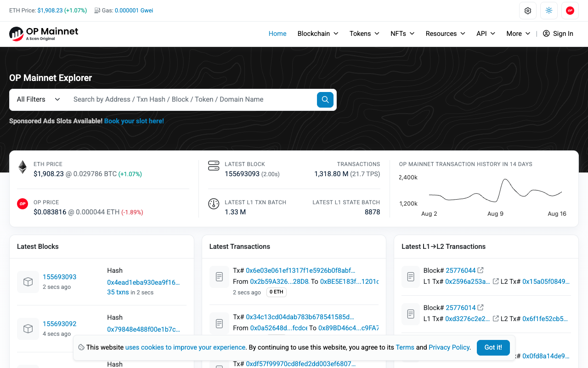This screenshot has width=588, height=368.
Task: Click uses cookies to improve your experience link
Action: pyautogui.click(x=185, y=347)
